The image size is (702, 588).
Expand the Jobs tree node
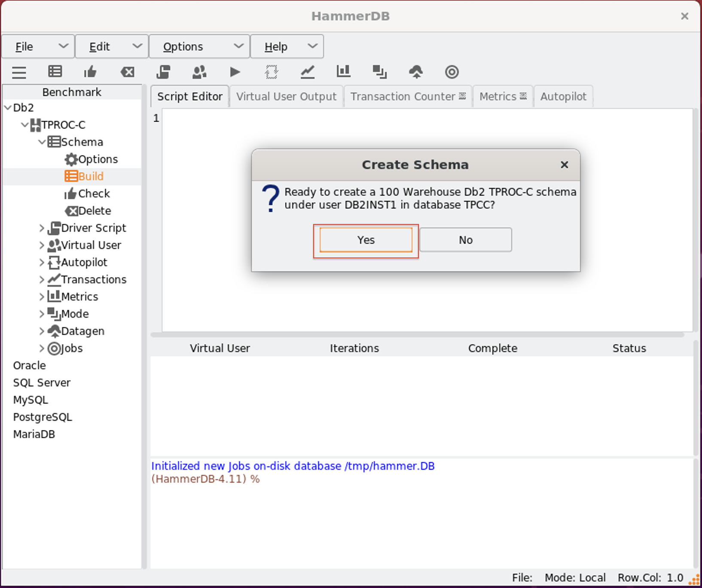[x=42, y=348]
